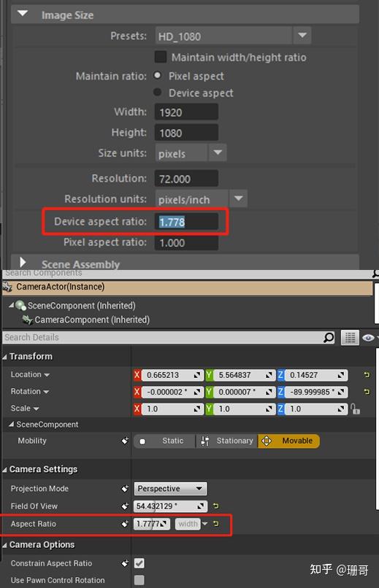Click the Field Of View value field

(x=170, y=506)
